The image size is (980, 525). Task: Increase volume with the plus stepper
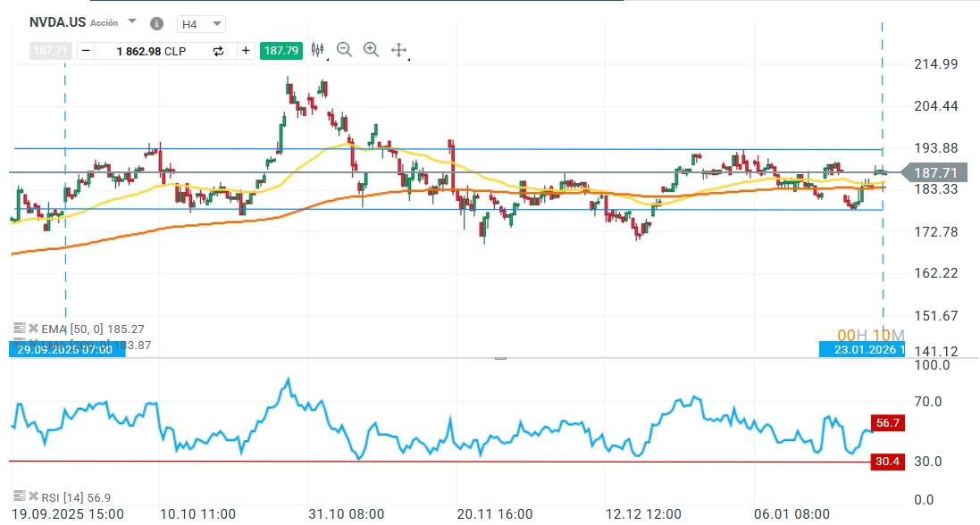pos(247,51)
